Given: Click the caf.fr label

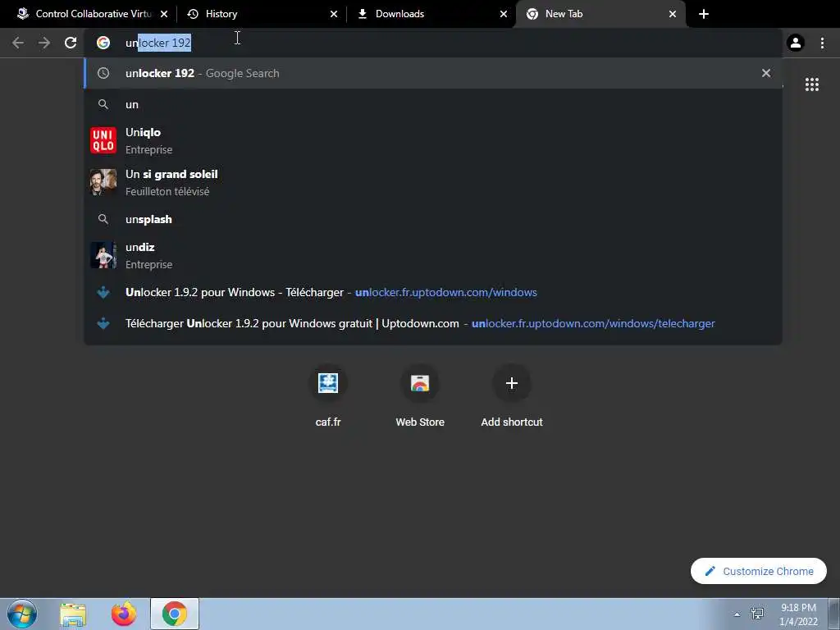Looking at the screenshot, I should click(328, 422).
